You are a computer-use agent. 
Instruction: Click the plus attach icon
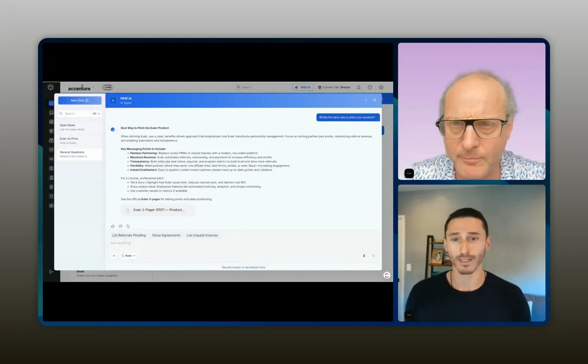[114, 256]
